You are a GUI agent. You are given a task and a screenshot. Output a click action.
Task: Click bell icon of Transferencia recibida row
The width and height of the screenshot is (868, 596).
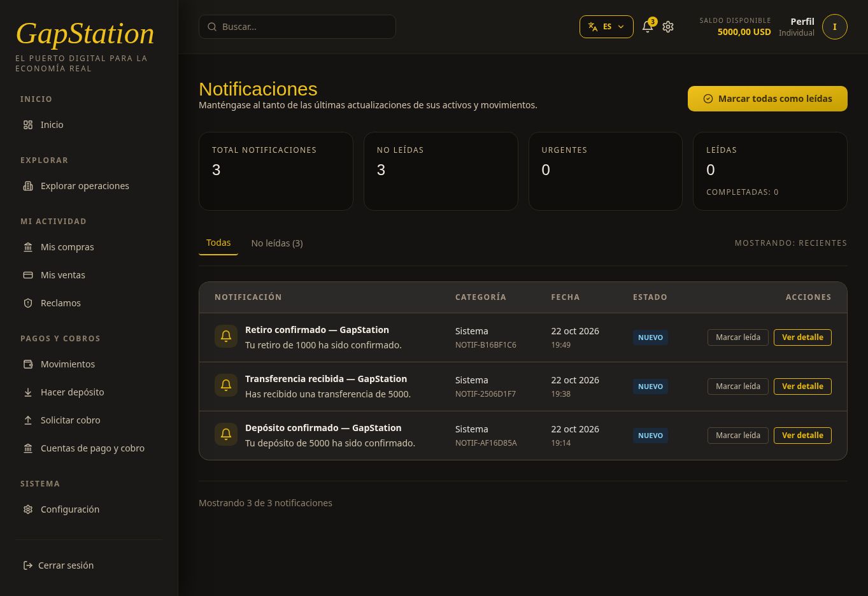point(225,385)
